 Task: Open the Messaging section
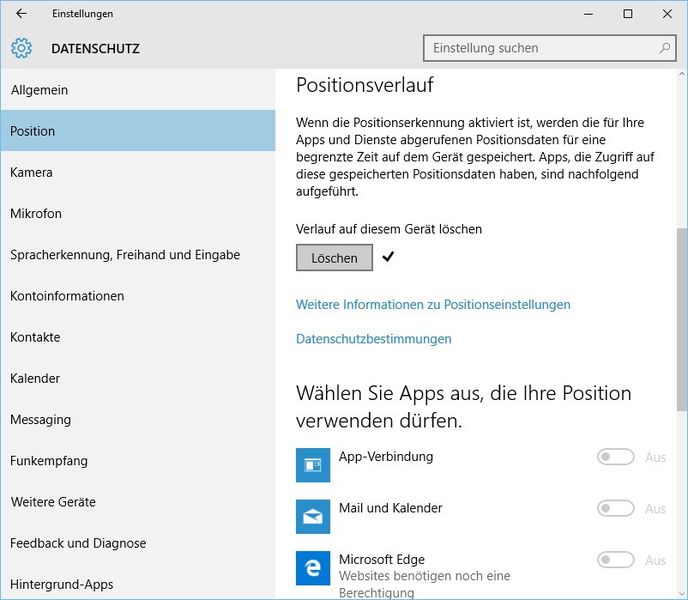pos(138,420)
